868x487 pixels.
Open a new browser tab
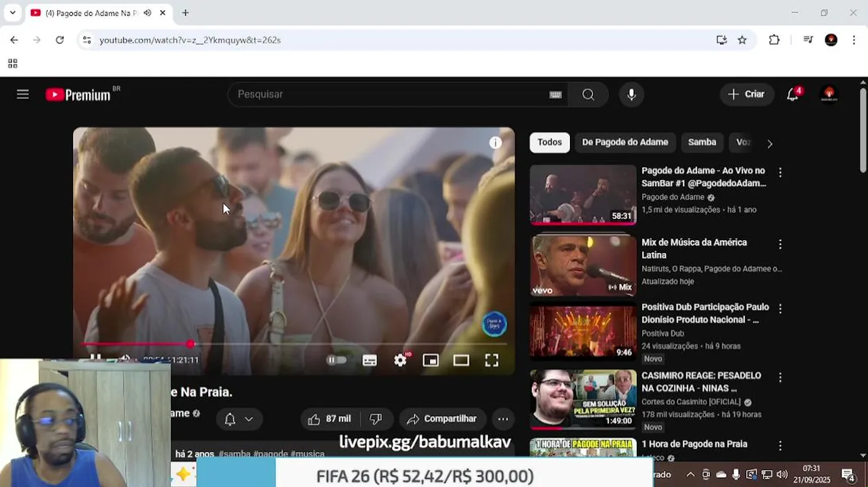coord(185,13)
